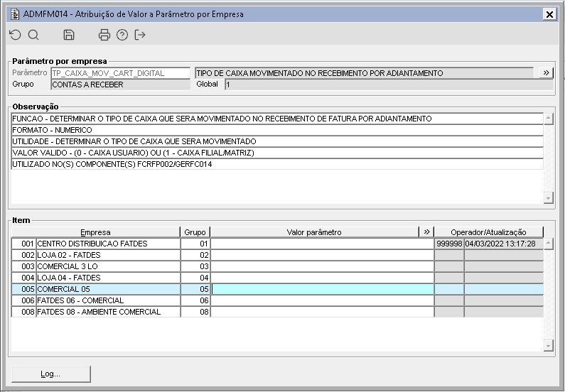Click the Grupo field CONTAS A RECEBER
The height and width of the screenshot is (392, 565).
120,85
